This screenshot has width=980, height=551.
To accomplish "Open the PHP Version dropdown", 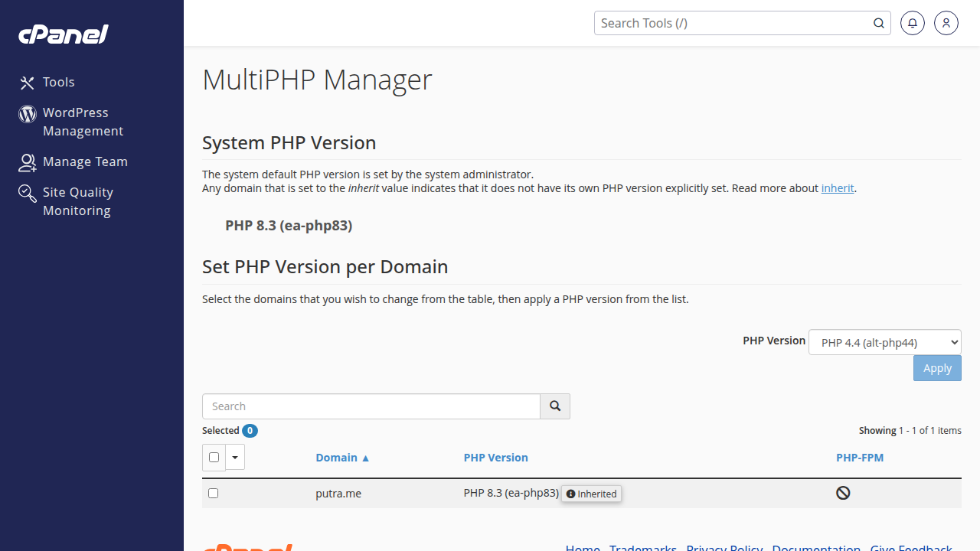I will click(885, 342).
